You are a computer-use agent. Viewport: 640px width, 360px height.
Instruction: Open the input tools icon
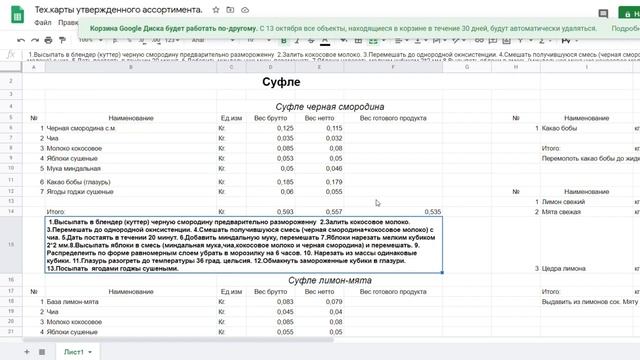pyautogui.click(x=566, y=40)
